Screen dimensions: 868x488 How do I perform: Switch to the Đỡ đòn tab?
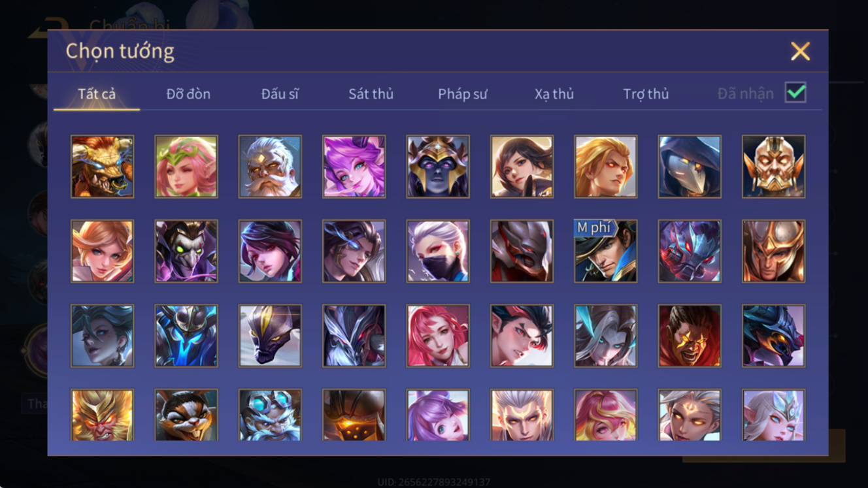[x=188, y=94]
